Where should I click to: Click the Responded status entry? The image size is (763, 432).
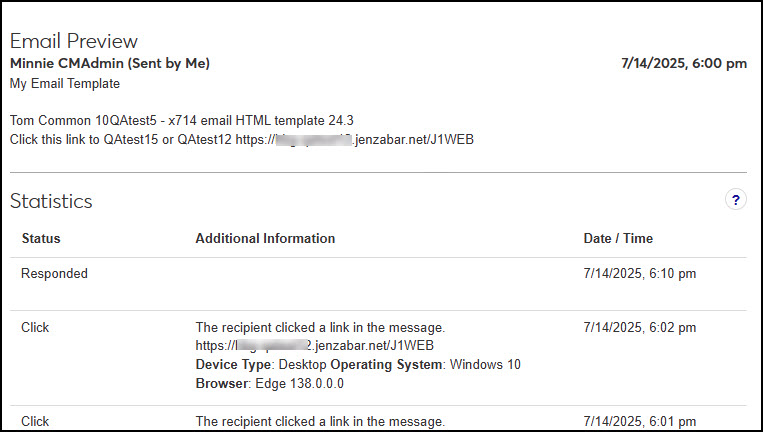(54, 273)
